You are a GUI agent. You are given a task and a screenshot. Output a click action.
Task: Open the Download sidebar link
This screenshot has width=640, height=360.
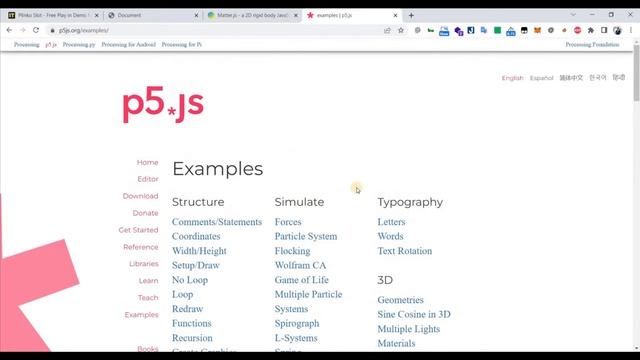tap(140, 196)
